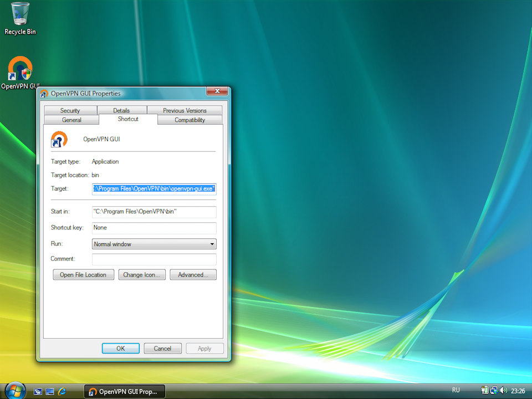This screenshot has width=532, height=399.
Task: Click the OpenVPN icon in dialog title bar
Action: point(44,94)
